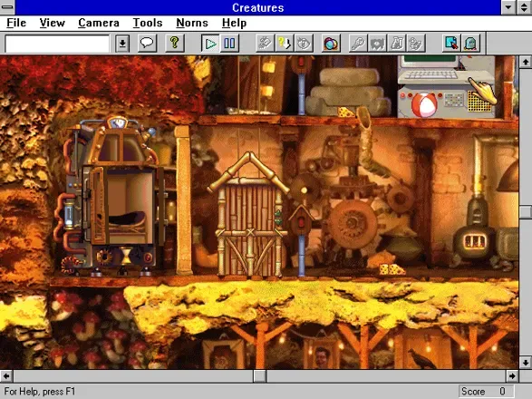
Task: Click the computer keyboard on upper floor
Action: coord(431,74)
